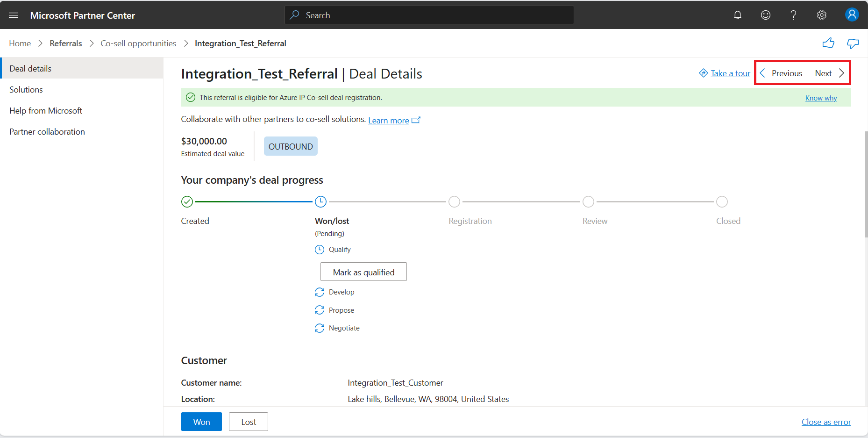Open the help question mark icon
This screenshot has width=868, height=438.
(x=793, y=15)
